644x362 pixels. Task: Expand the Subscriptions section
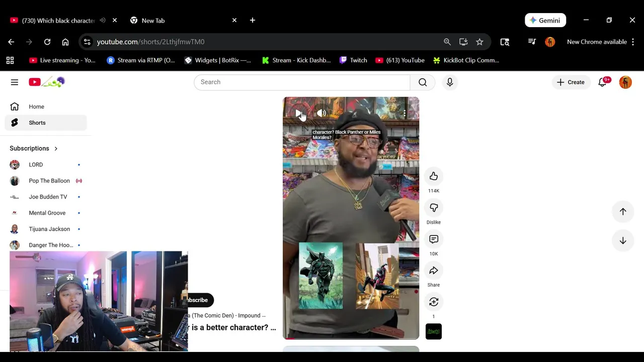(x=34, y=148)
